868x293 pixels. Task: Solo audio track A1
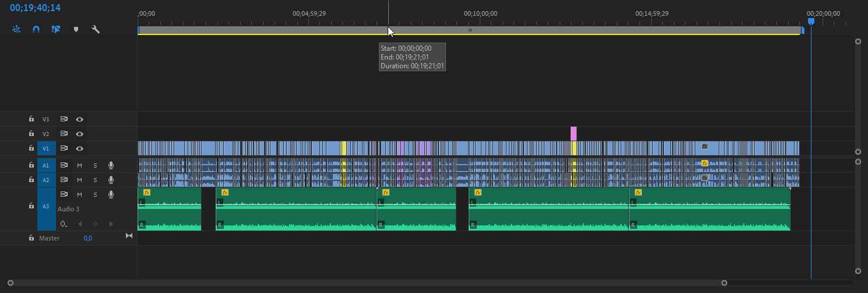coord(95,165)
